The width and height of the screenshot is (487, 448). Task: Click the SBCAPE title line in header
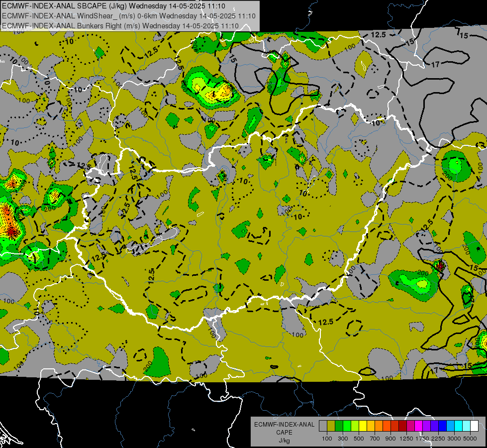(x=114, y=6)
